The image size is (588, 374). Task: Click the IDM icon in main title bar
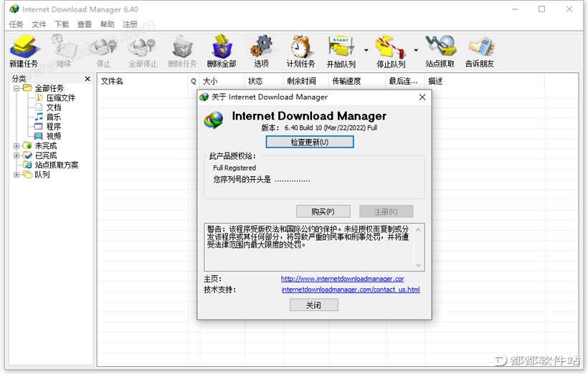14,9
